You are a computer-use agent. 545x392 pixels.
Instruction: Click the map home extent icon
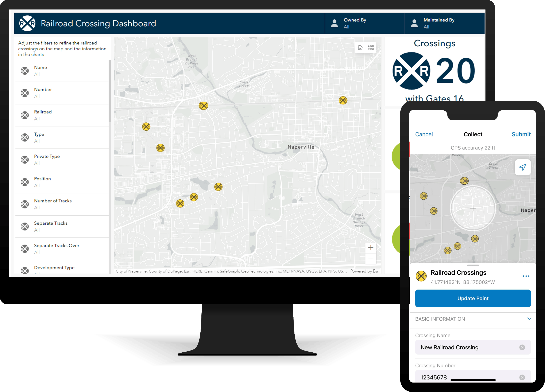360,48
